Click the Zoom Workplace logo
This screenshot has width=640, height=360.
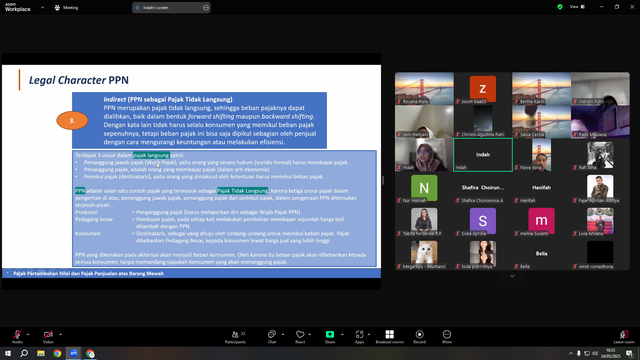tap(18, 7)
